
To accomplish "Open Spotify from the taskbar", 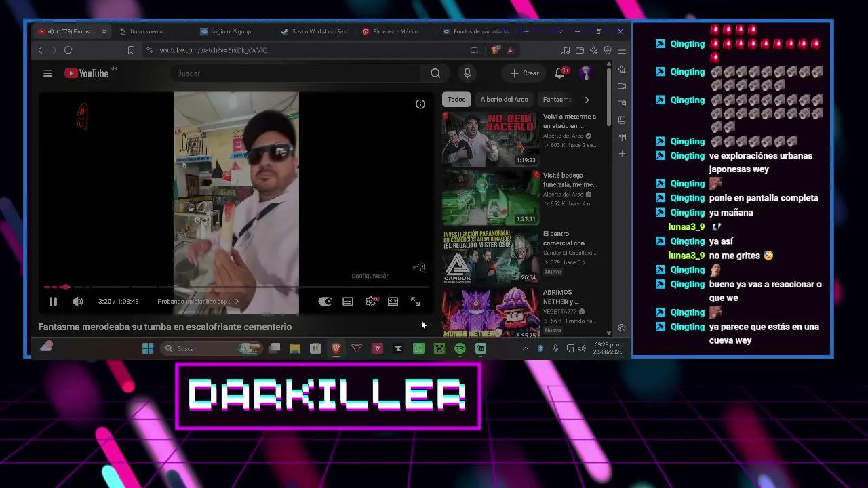I will pos(460,348).
